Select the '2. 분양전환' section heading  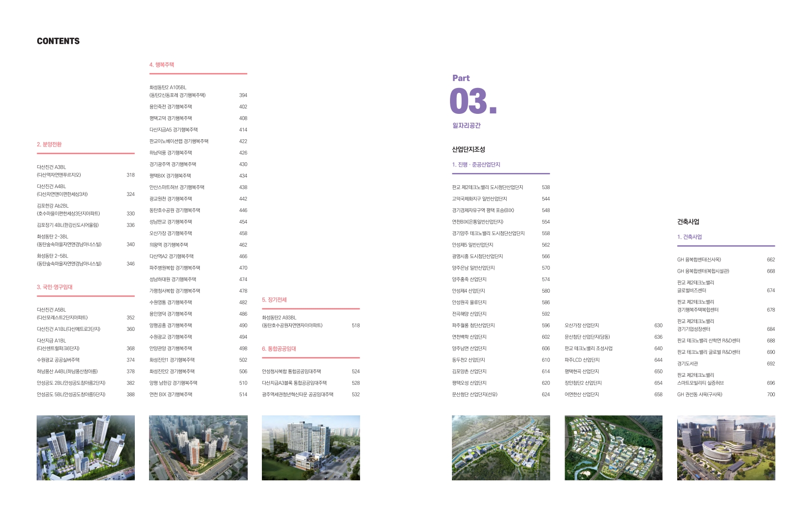(49, 145)
